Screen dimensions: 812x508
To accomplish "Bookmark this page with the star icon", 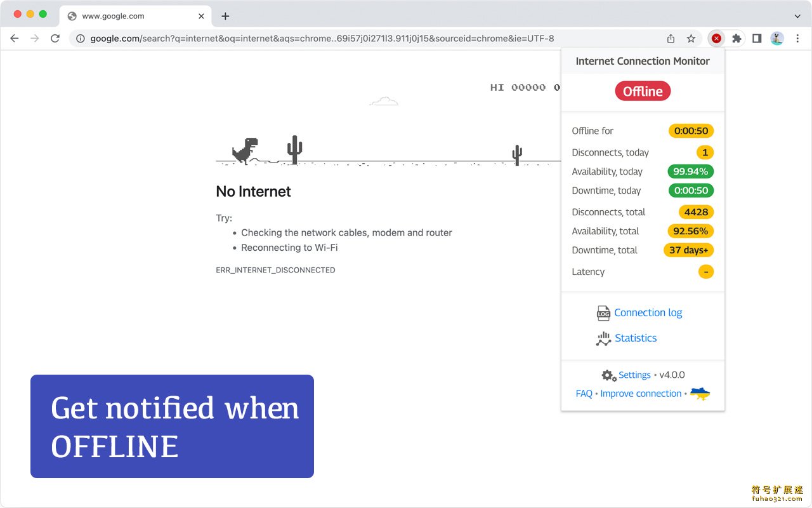I will (691, 39).
